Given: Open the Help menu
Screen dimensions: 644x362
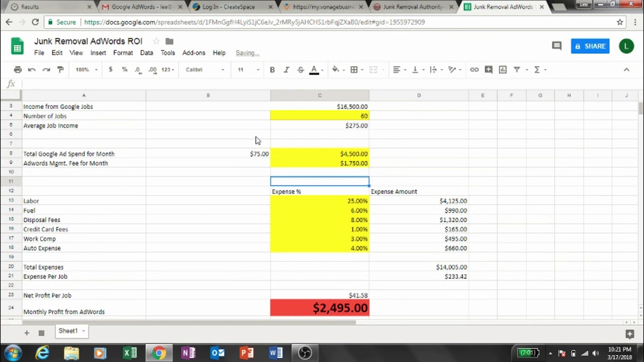Looking at the screenshot, I should [x=219, y=53].
